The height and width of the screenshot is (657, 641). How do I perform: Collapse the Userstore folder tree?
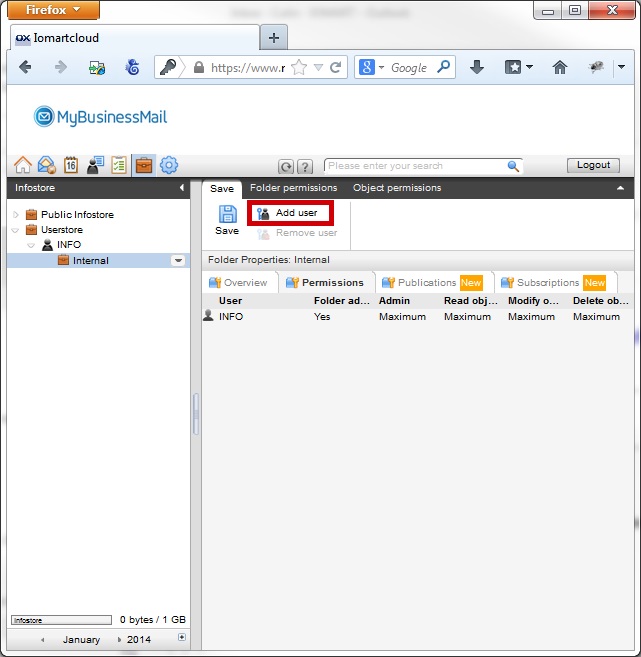(x=16, y=230)
